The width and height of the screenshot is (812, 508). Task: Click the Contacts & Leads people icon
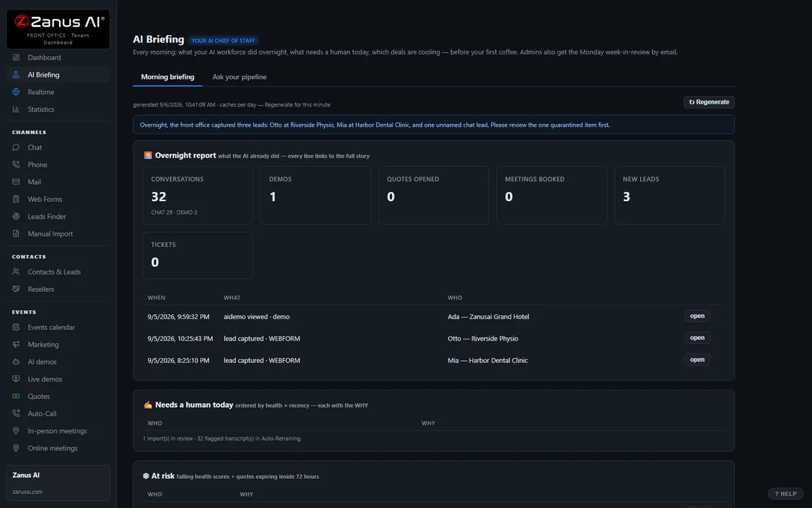pyautogui.click(x=16, y=272)
